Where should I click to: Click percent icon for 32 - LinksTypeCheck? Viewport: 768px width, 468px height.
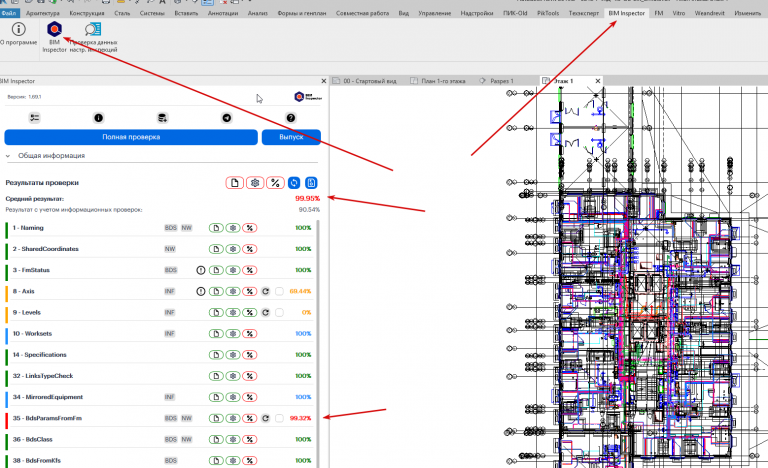pos(249,376)
